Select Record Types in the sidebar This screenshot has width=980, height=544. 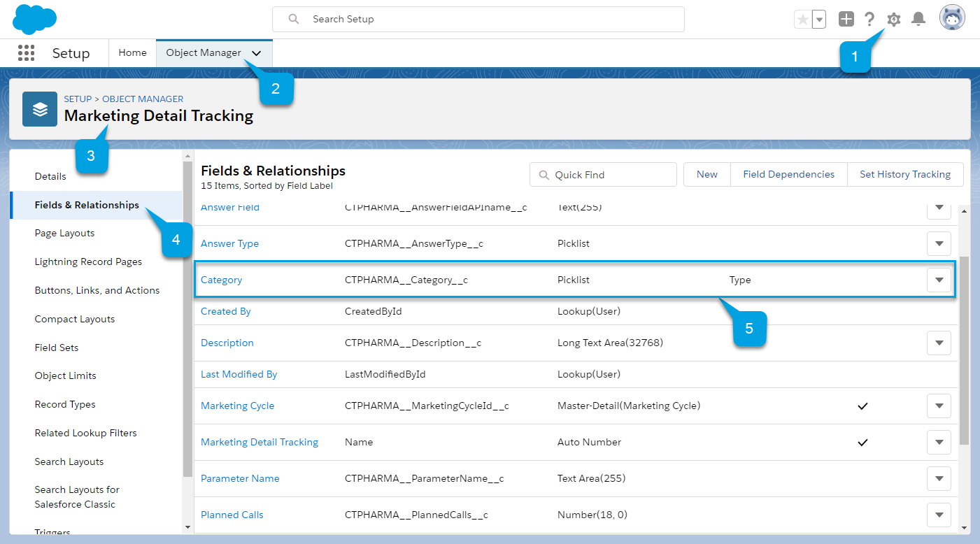tap(65, 405)
